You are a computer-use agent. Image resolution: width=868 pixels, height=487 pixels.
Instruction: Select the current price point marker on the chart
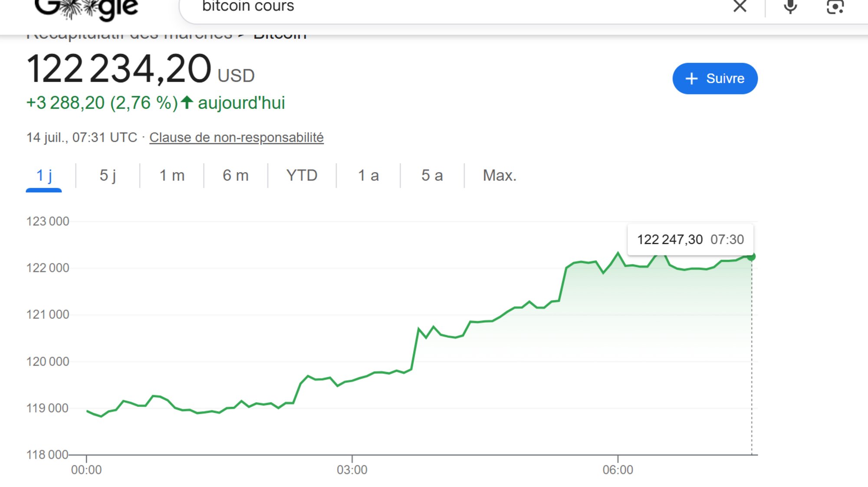pos(752,257)
